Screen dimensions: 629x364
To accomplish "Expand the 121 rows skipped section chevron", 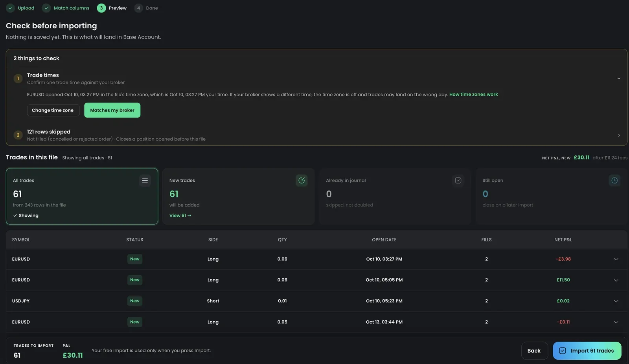I will [619, 135].
